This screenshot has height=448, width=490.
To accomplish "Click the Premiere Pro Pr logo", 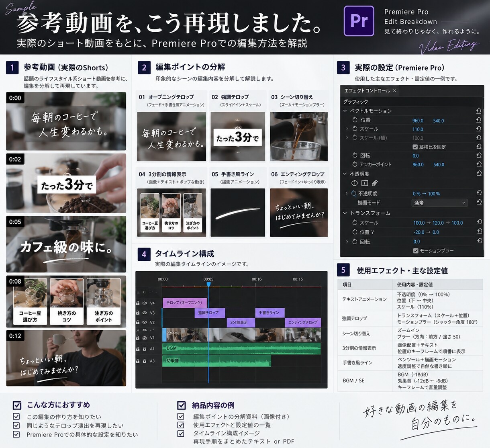I will click(x=359, y=20).
